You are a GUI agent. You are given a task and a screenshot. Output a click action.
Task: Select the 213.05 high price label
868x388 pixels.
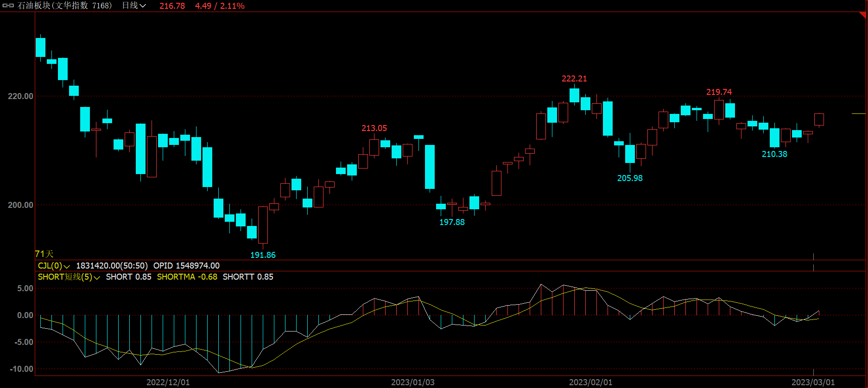coord(374,128)
